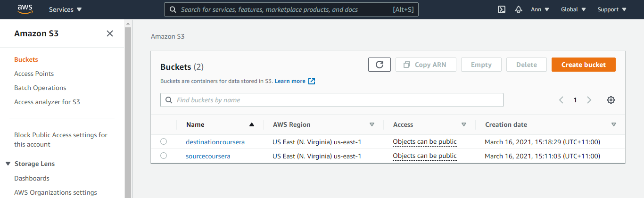Viewport: 644px width, 198px height.
Task: Select the sourcecoursera bucket radio button
Action: click(x=164, y=156)
